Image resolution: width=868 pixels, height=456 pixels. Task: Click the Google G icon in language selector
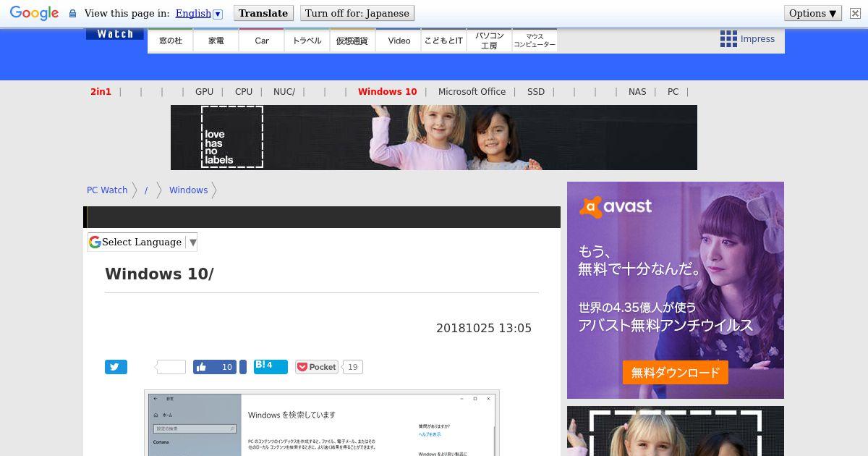(95, 242)
